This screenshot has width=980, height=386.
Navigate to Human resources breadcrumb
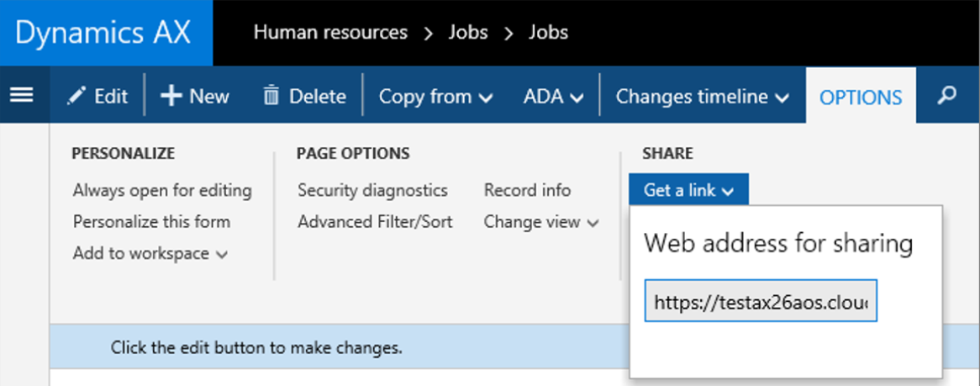[330, 33]
